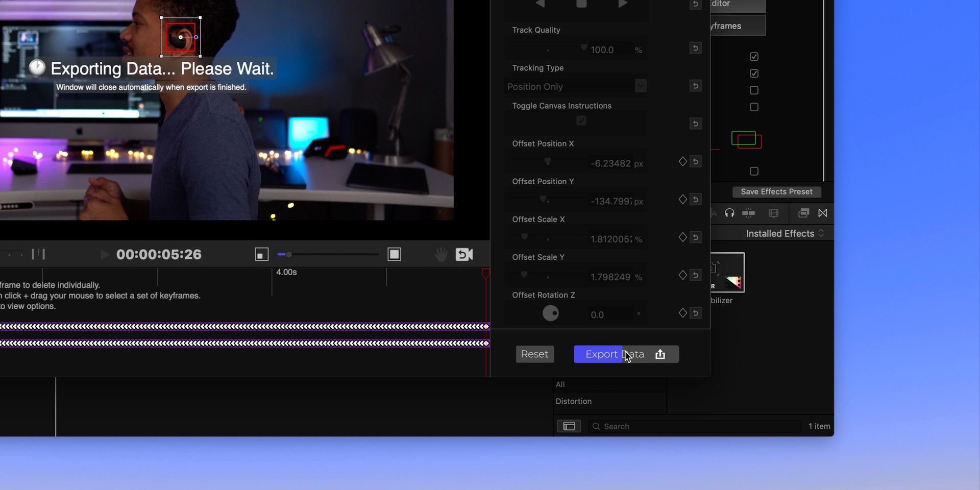Uncheck Toggle Canvas Instructions
980x490 pixels.
pyautogui.click(x=581, y=120)
